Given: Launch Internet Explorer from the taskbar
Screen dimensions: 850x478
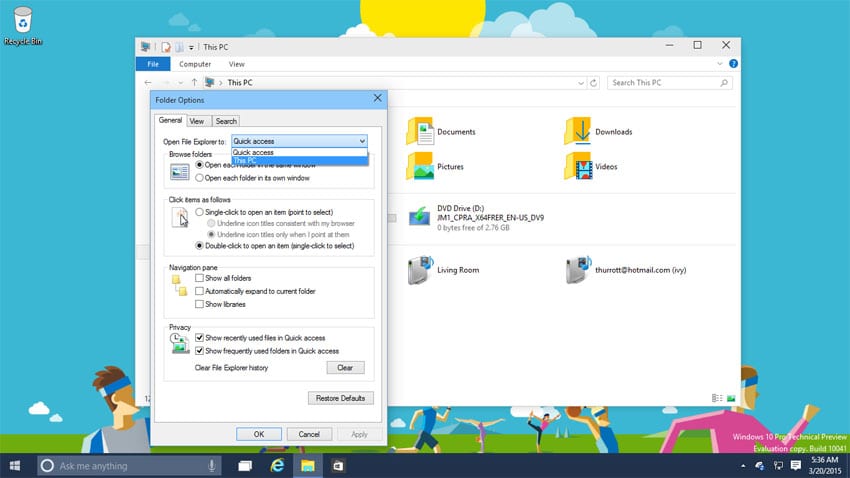Looking at the screenshot, I should pyautogui.click(x=276, y=466).
